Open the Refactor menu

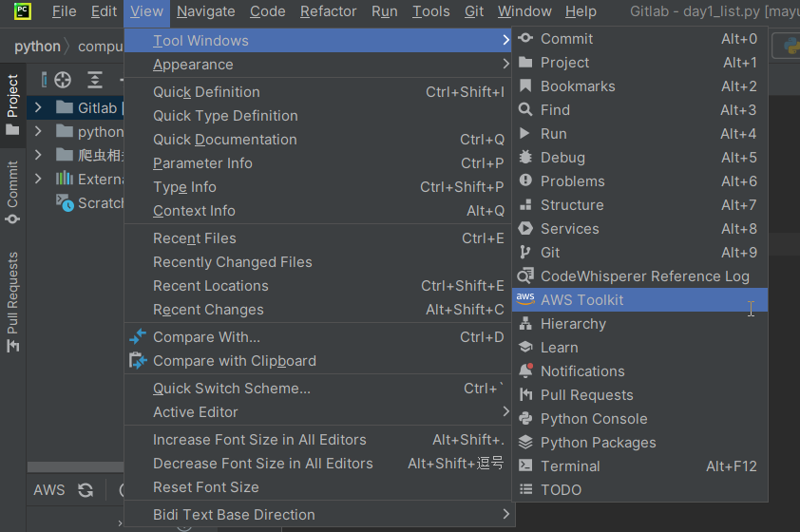tap(328, 11)
